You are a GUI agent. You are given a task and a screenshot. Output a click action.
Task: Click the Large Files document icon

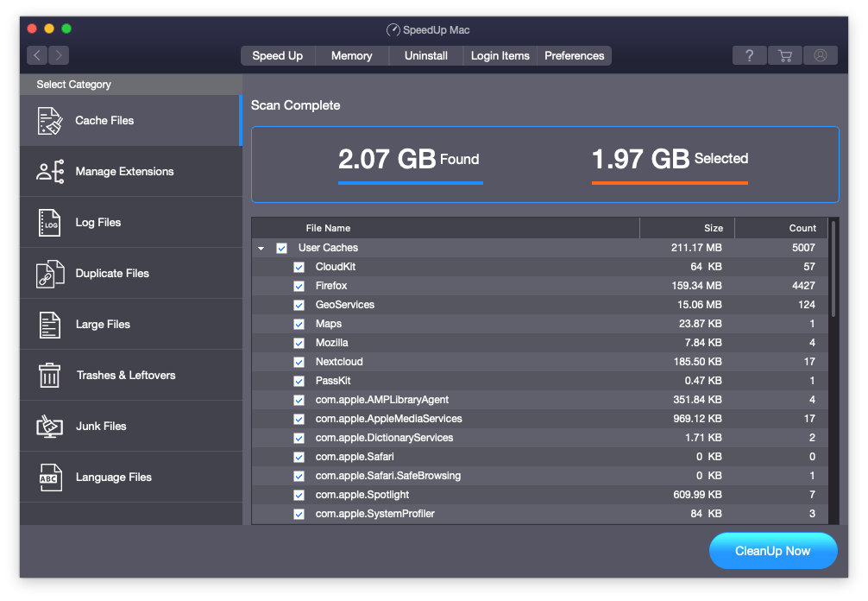click(50, 325)
